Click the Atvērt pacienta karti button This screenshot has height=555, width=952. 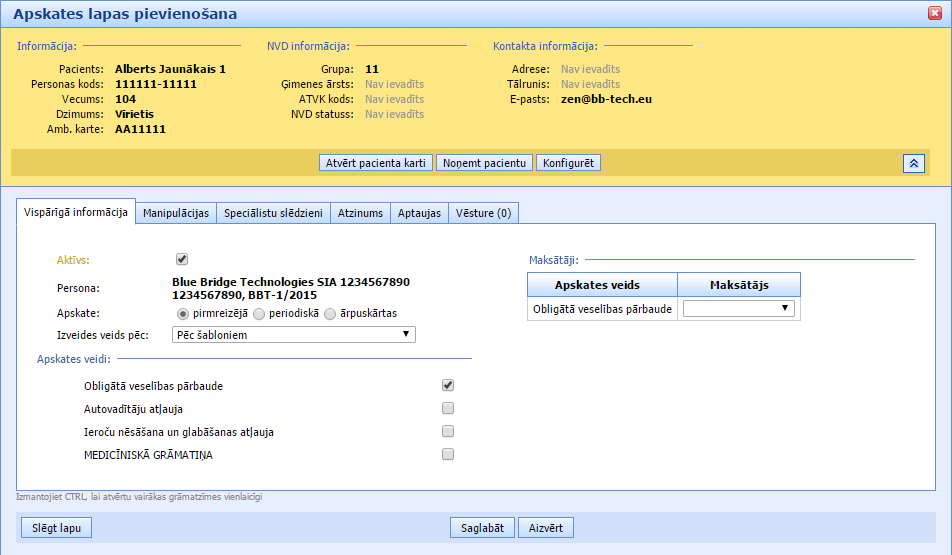click(x=376, y=163)
